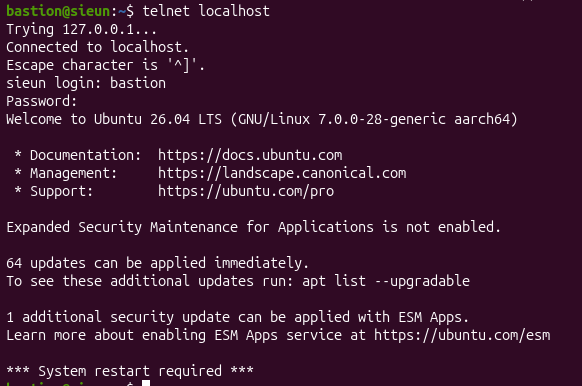Viewport: 582px width, 386px height.
Task: Click the green bastion@sieun prompt at the top
Action: tap(58, 11)
